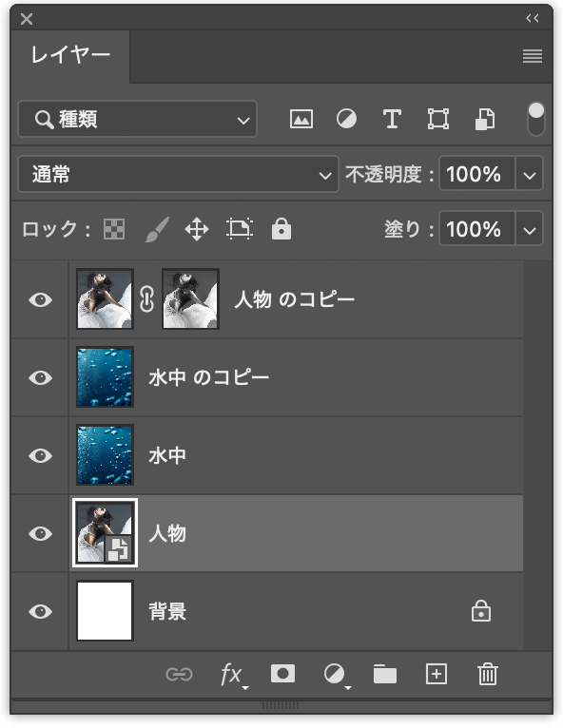The height and width of the screenshot is (728, 563).
Task: Turn layer filtering switch on/off
Action: pos(536,119)
